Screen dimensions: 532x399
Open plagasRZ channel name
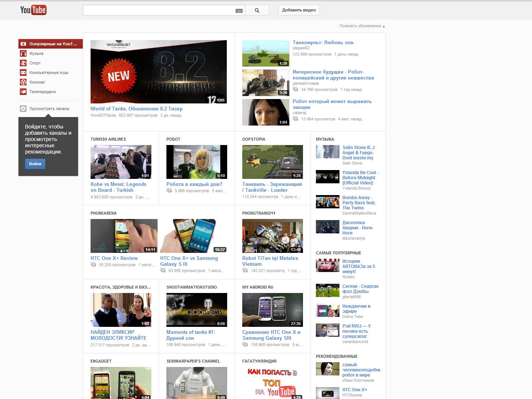pyautogui.click(x=301, y=48)
